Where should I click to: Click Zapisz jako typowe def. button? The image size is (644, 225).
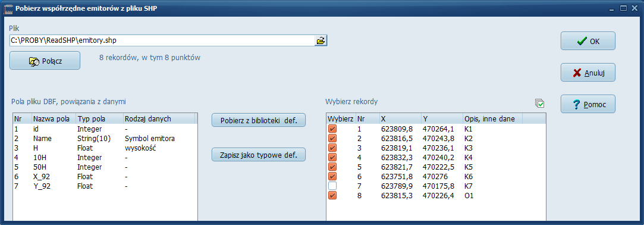coord(259,155)
